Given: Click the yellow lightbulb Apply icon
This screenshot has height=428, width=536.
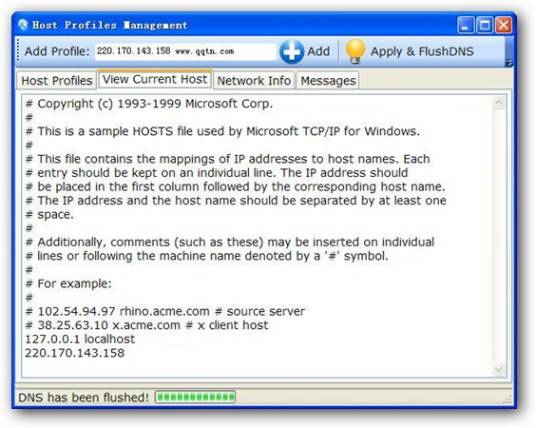Looking at the screenshot, I should (355, 51).
